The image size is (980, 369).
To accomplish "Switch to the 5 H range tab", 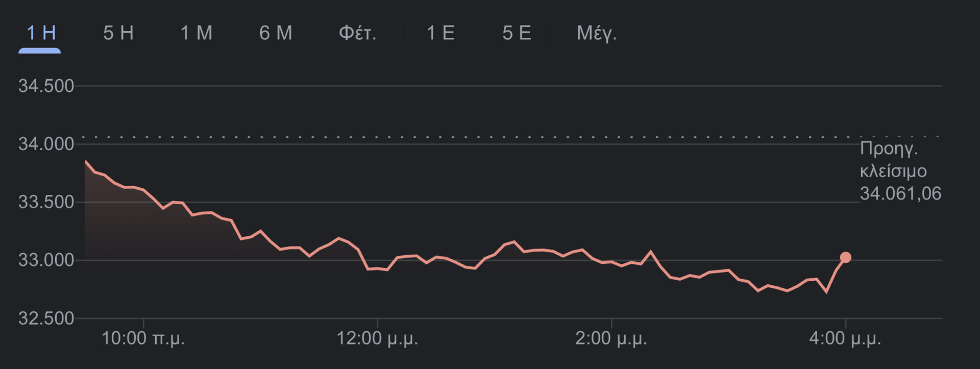I will [118, 33].
